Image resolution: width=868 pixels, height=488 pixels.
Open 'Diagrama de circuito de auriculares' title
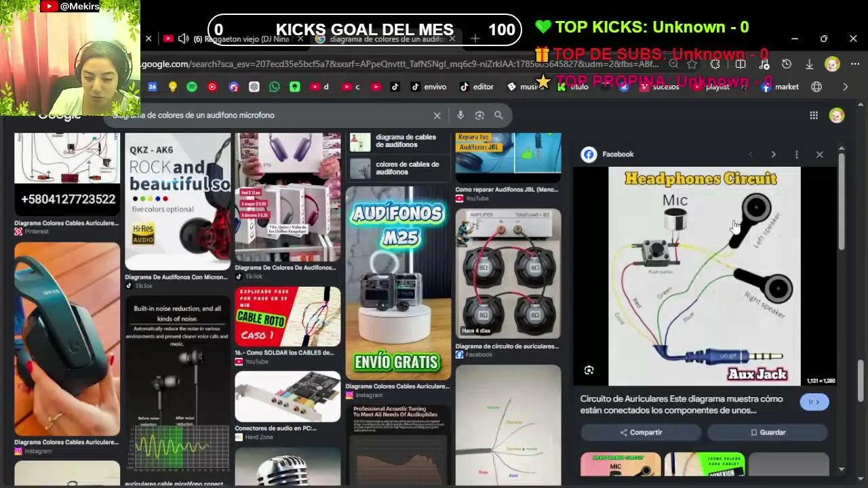(x=507, y=346)
